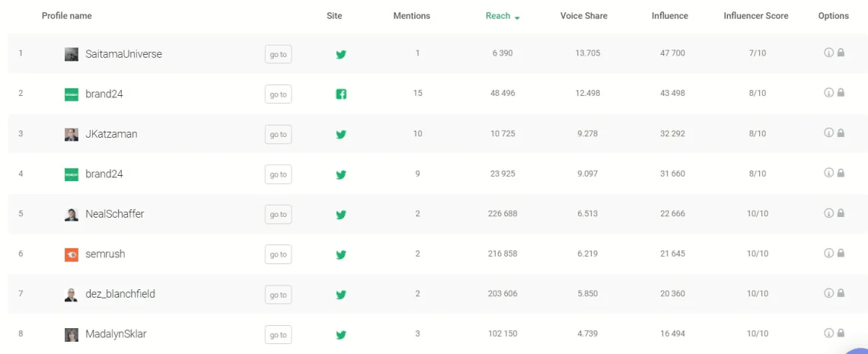Click the lock icon for semrush
Screen dimensions: 868x354
tap(841, 253)
